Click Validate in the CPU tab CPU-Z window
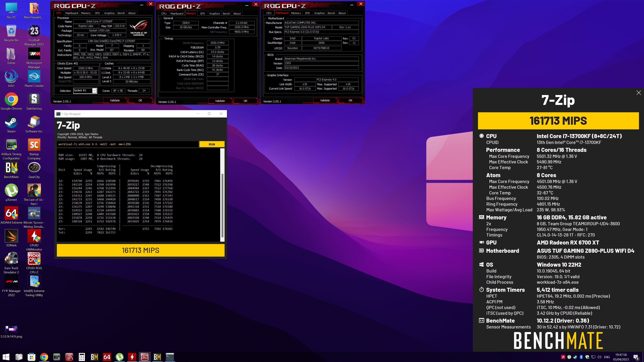 pyautogui.click(x=115, y=100)
